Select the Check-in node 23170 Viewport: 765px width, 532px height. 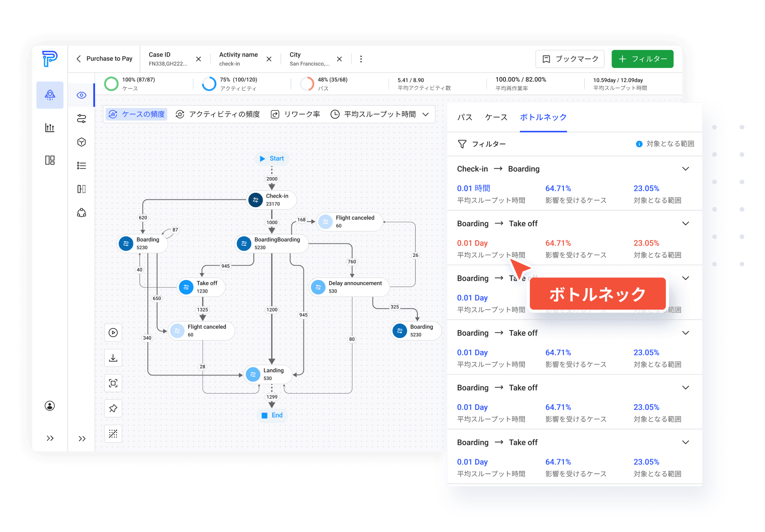pyautogui.click(x=272, y=200)
